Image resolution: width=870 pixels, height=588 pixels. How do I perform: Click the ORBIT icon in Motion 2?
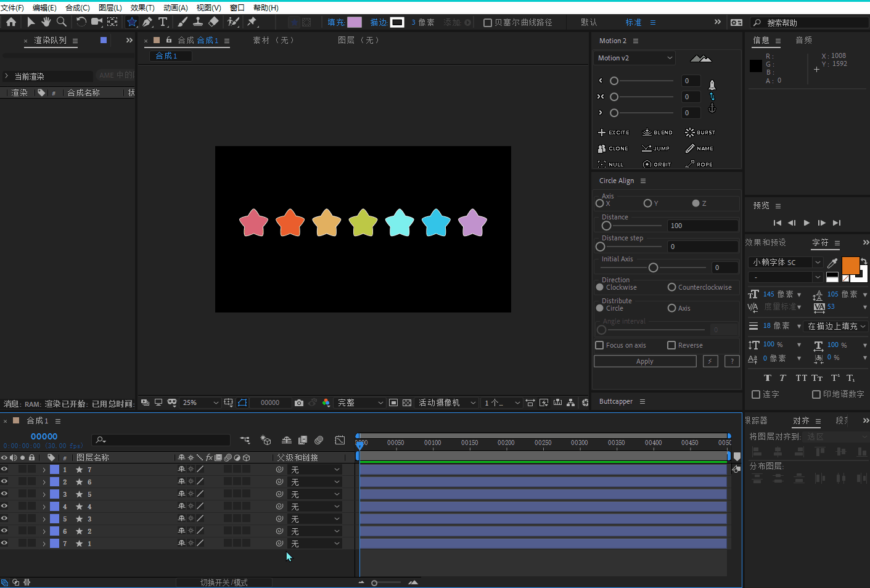click(x=647, y=165)
